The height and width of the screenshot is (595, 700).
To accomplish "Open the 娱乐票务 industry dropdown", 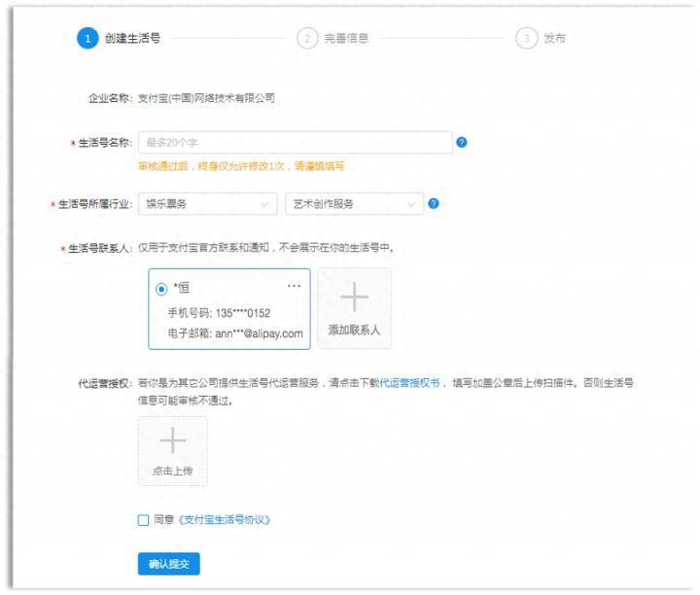I will pos(208,204).
